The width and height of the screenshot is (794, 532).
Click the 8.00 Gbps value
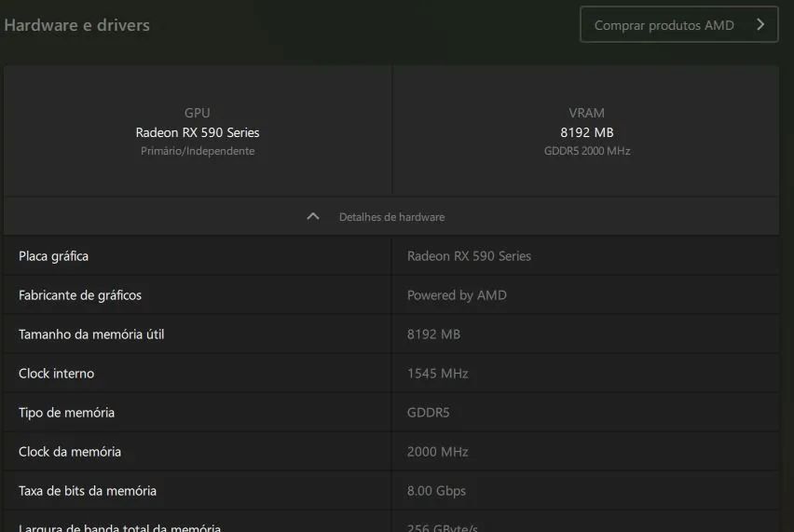pos(436,491)
